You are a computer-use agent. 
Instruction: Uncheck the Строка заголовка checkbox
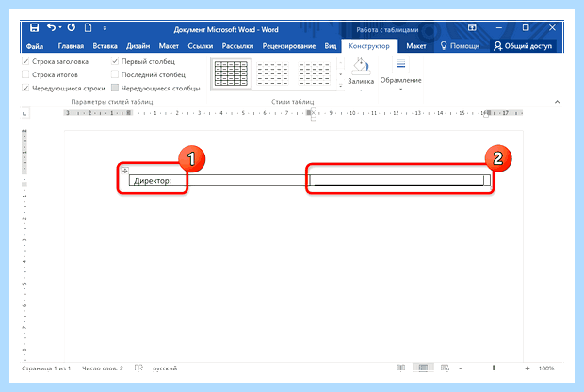pyautogui.click(x=25, y=61)
